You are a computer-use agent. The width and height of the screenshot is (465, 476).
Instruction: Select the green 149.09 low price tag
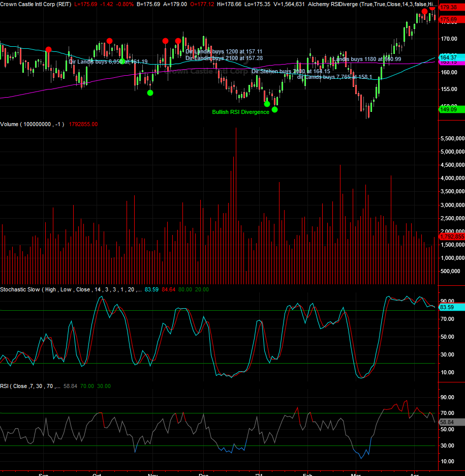click(x=449, y=109)
